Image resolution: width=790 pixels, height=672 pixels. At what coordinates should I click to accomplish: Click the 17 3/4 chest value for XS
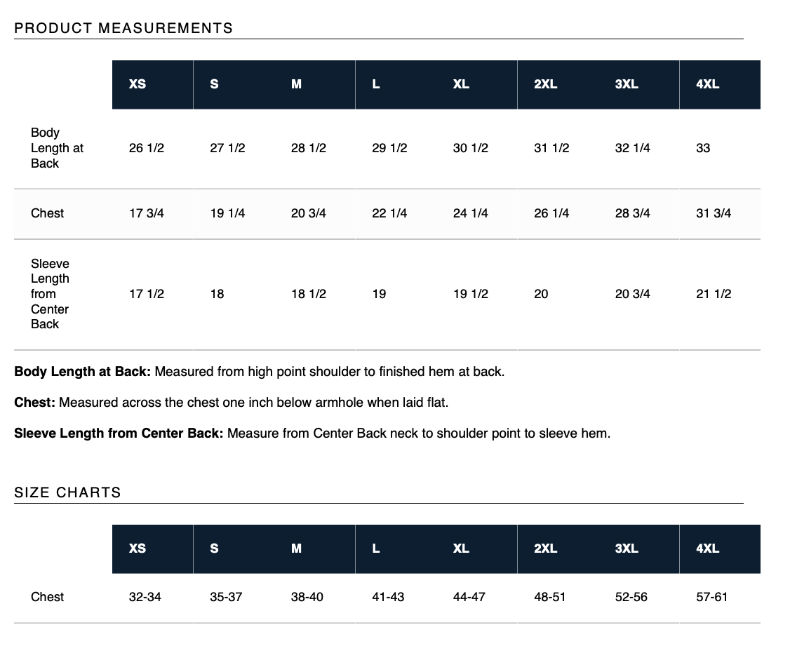pyautogui.click(x=146, y=213)
